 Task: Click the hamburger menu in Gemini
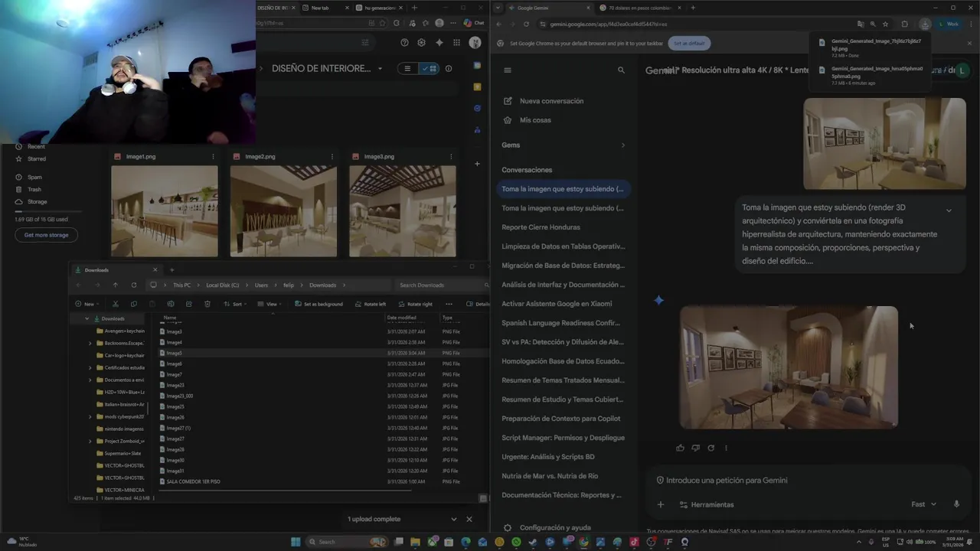pos(507,70)
